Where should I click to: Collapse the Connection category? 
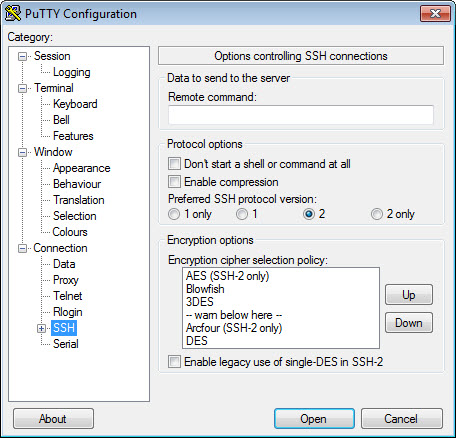coord(22,248)
